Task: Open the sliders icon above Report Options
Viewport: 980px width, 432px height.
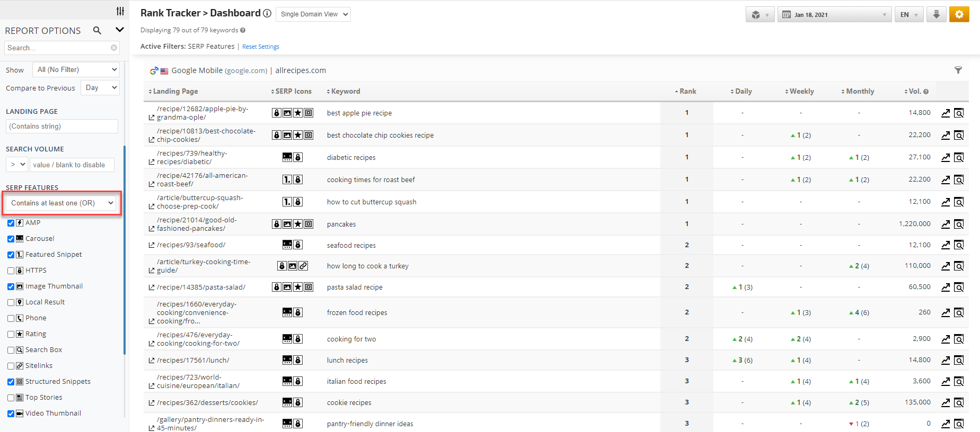Action: [x=120, y=11]
